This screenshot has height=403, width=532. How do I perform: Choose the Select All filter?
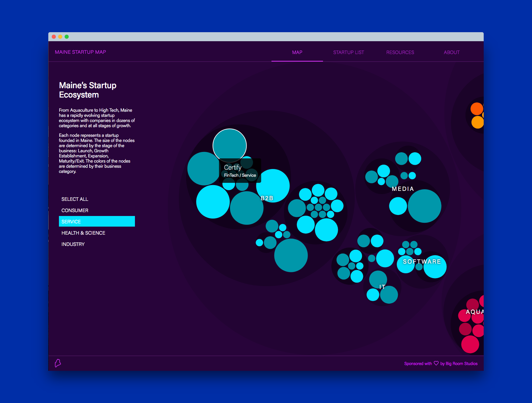[97, 199]
